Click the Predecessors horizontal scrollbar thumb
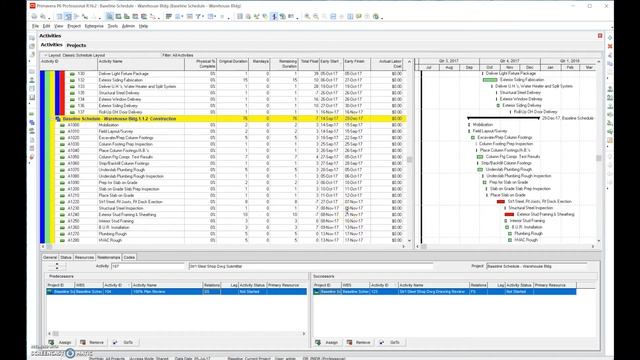The height and width of the screenshot is (360, 640). [x=56, y=333]
